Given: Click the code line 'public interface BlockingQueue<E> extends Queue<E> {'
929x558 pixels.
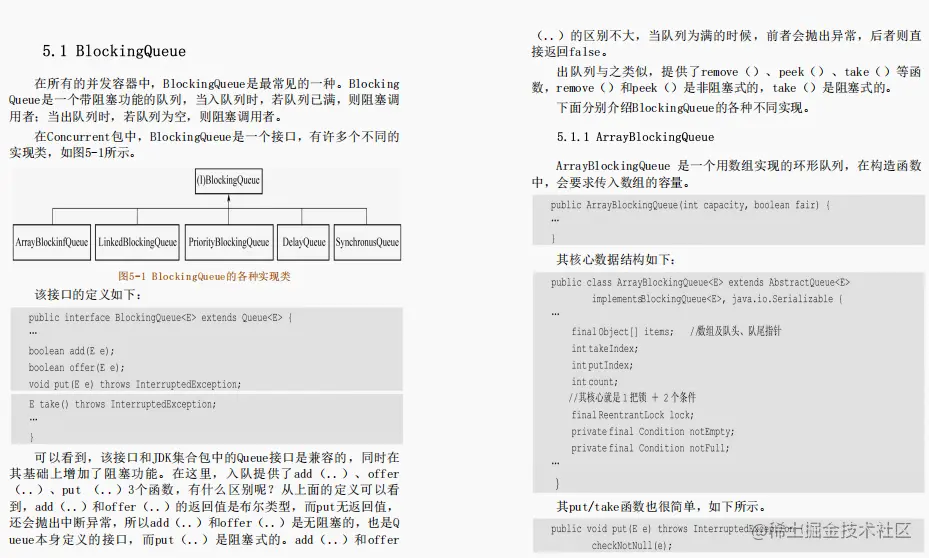Looking at the screenshot, I should click(161, 318).
